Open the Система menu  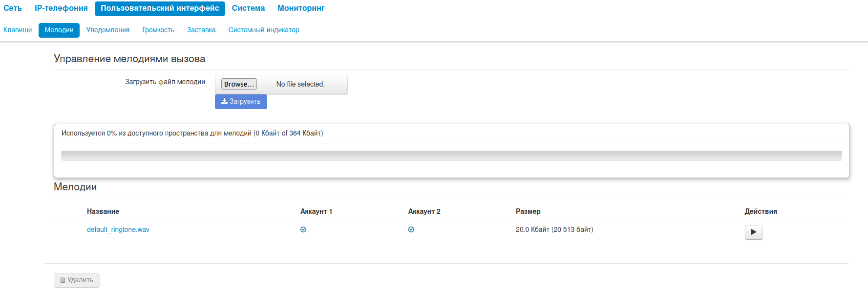pos(248,8)
